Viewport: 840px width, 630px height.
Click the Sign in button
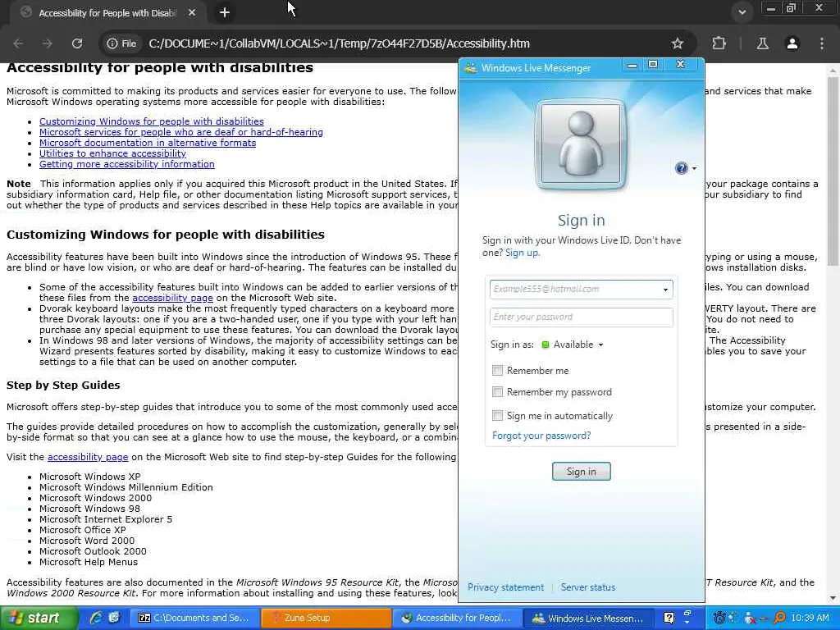coord(582,472)
